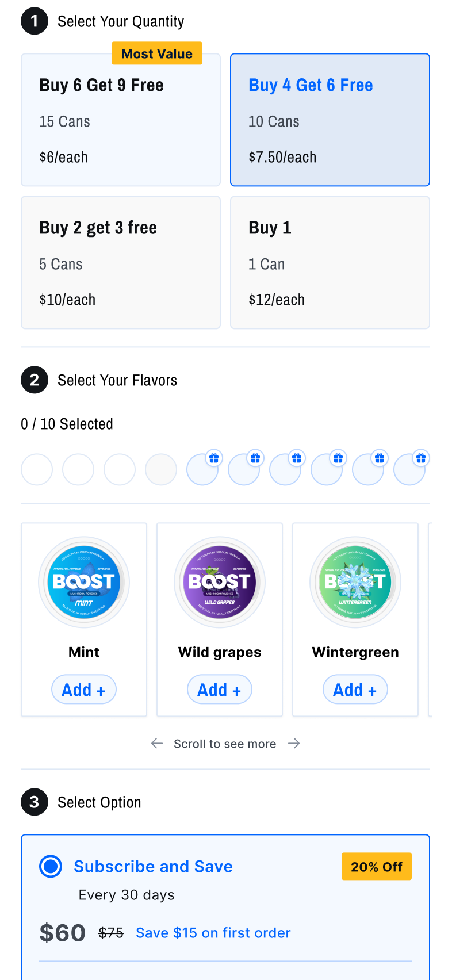Click the Wild grapes can image

(220, 582)
